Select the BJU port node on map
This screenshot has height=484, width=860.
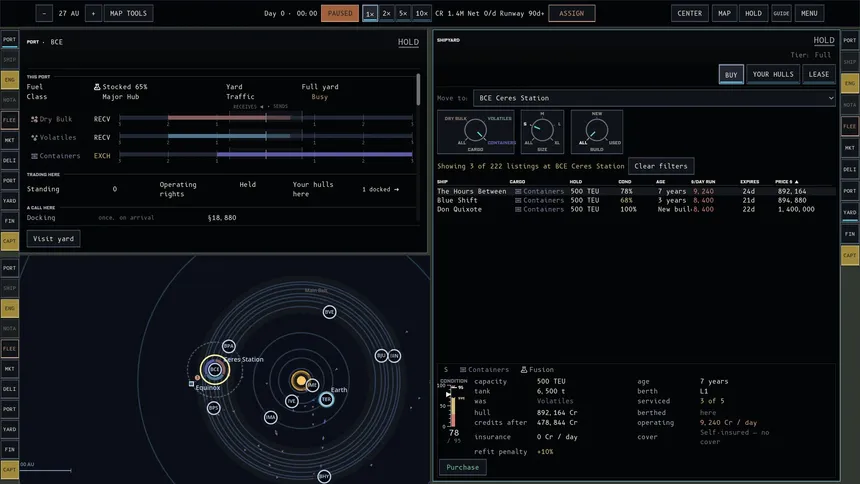(x=381, y=356)
